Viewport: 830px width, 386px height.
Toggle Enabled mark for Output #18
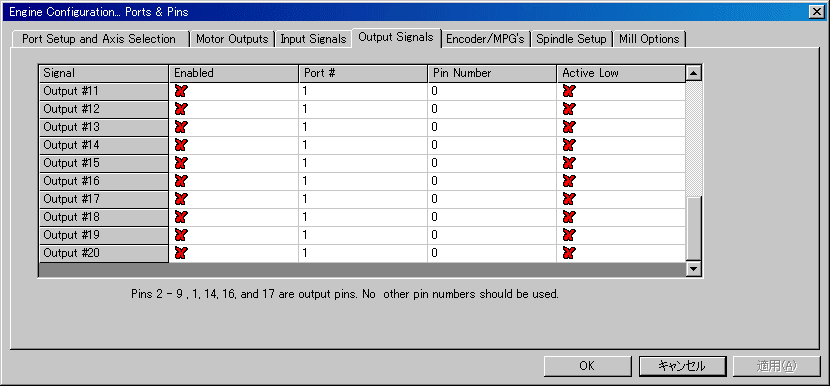pos(181,217)
